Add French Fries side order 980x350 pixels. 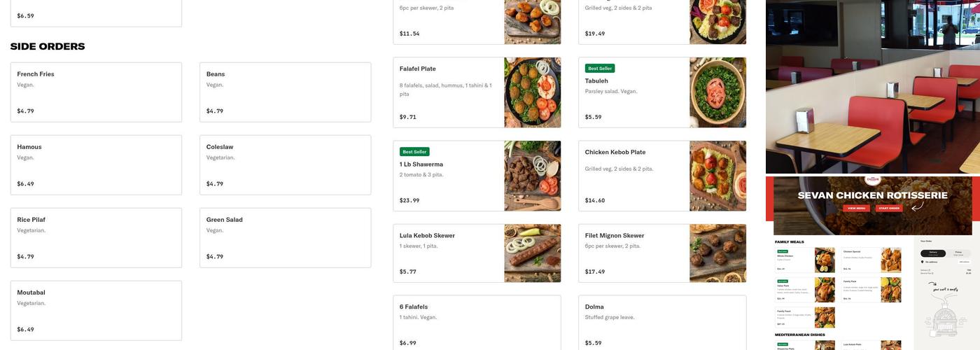[96, 92]
